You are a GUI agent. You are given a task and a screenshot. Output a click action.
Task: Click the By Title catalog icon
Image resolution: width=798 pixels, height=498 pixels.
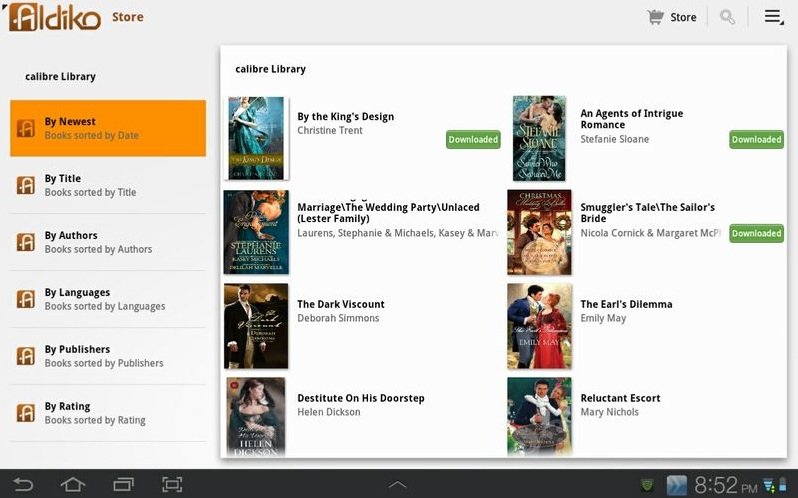coord(25,185)
